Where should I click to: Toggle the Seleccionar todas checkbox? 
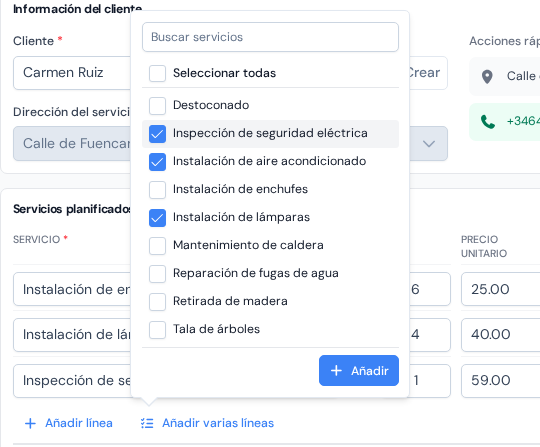click(157, 73)
